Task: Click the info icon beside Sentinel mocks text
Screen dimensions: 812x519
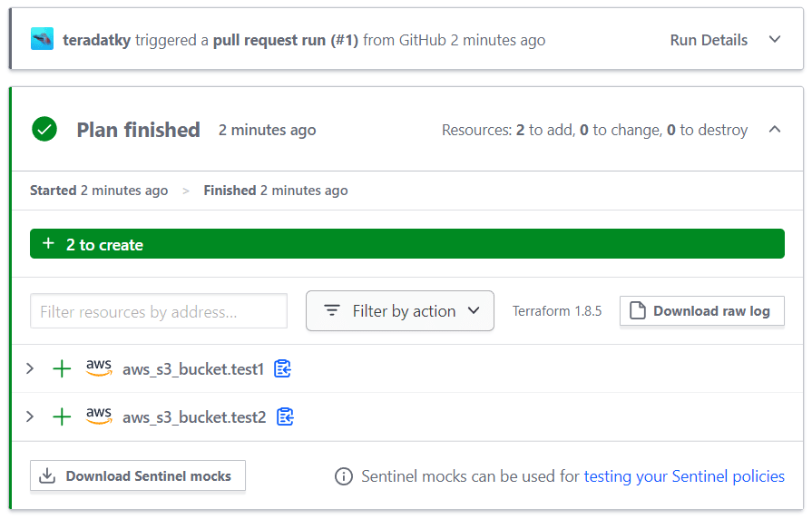Action: [x=343, y=476]
